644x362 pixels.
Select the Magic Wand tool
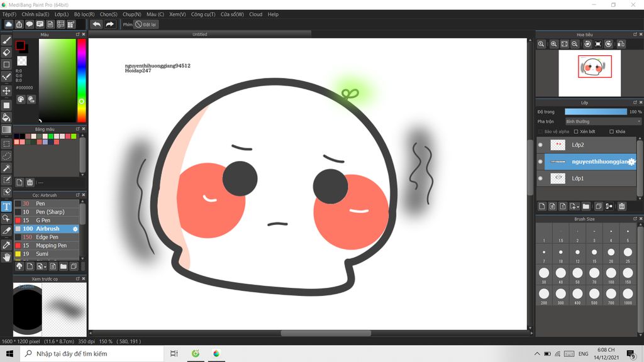point(6,168)
